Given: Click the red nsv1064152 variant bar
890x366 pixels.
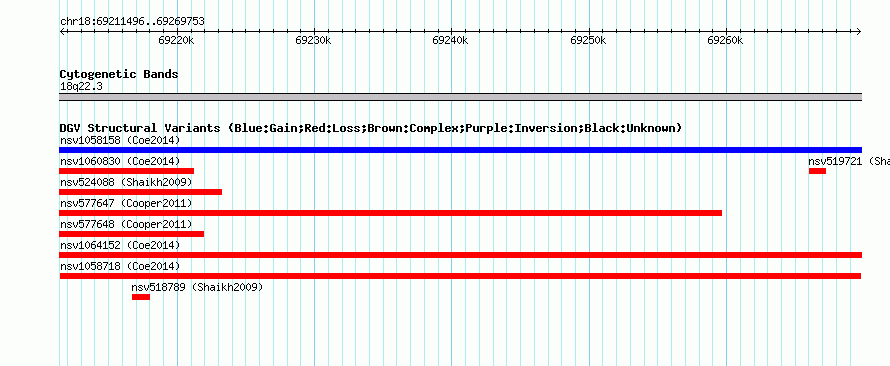Looking at the screenshot, I should click(x=460, y=255).
